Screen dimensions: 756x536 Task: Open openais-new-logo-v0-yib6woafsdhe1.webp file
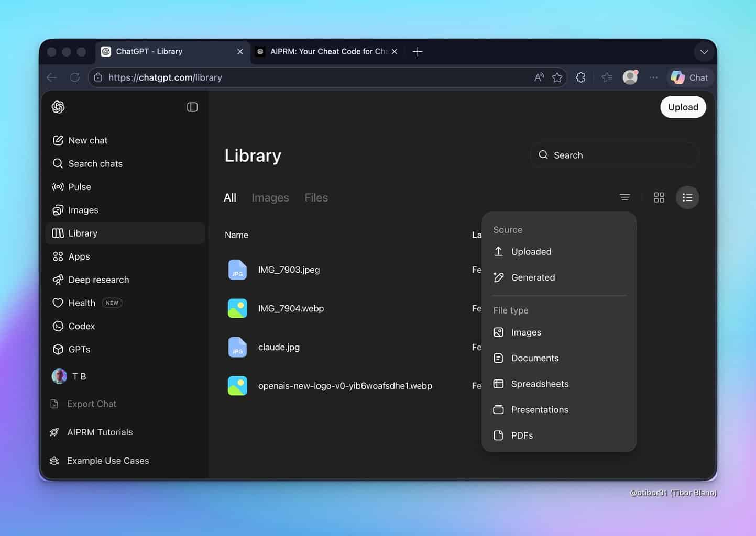click(345, 386)
